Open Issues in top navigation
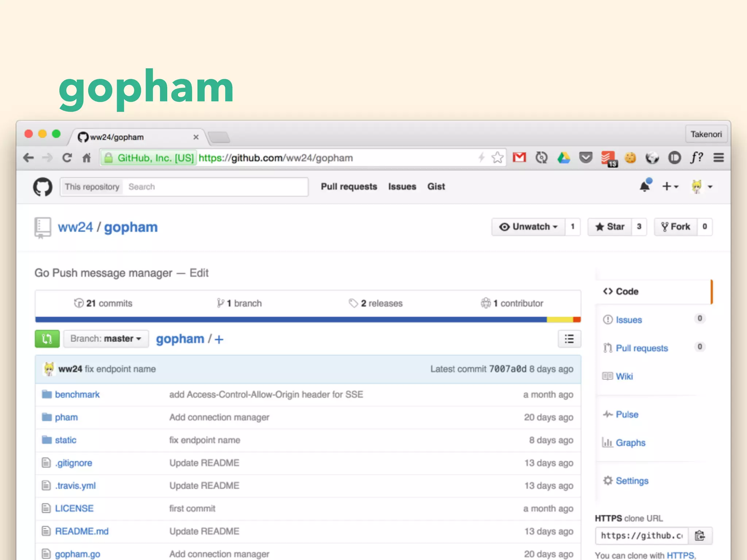This screenshot has width=747, height=560. click(x=402, y=186)
